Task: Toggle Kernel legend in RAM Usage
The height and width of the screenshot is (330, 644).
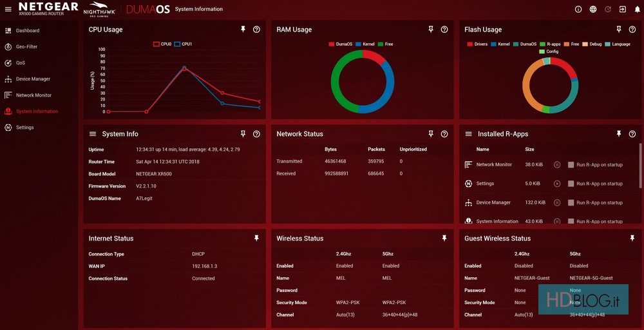Action: tap(365, 44)
